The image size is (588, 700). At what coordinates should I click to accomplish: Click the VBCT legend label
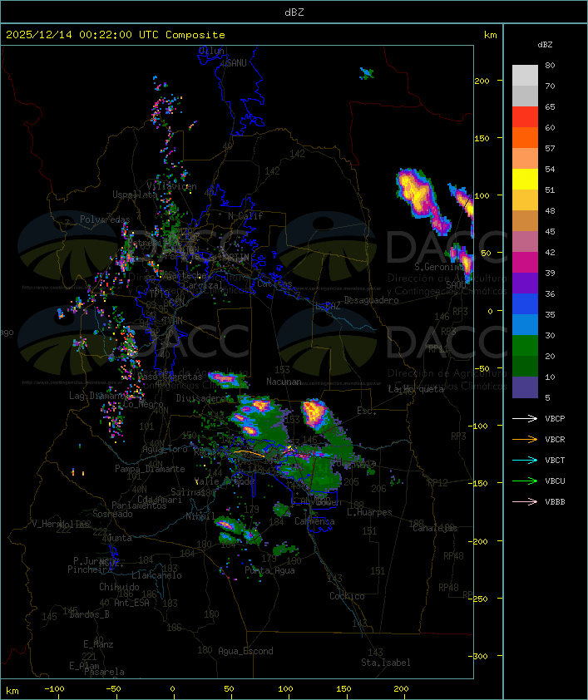[x=555, y=461]
